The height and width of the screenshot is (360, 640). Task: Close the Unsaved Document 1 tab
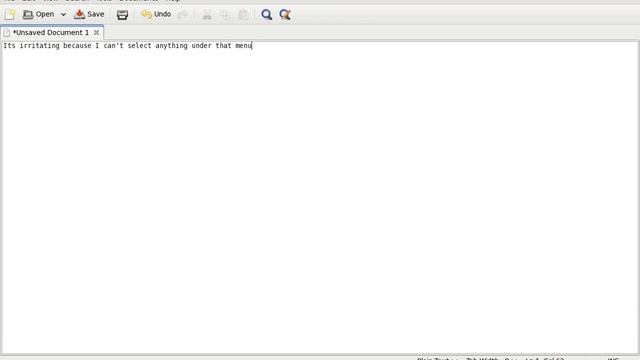point(96,32)
